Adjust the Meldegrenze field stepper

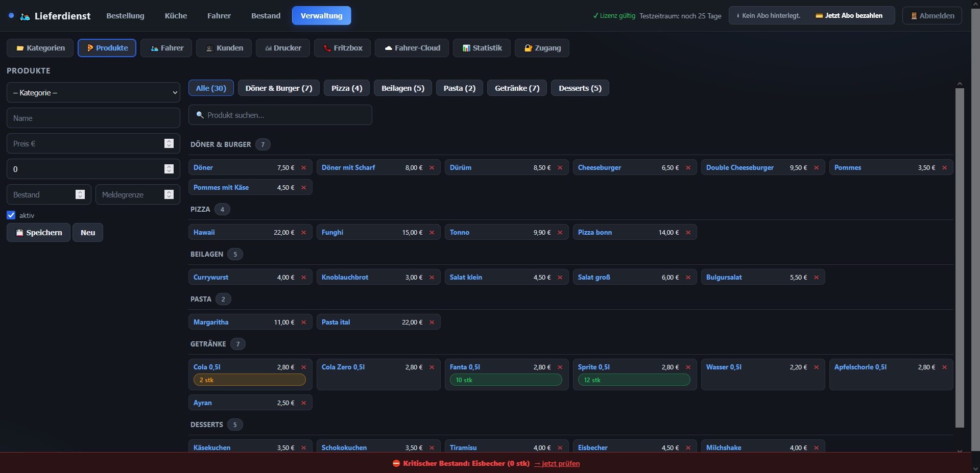(x=169, y=195)
